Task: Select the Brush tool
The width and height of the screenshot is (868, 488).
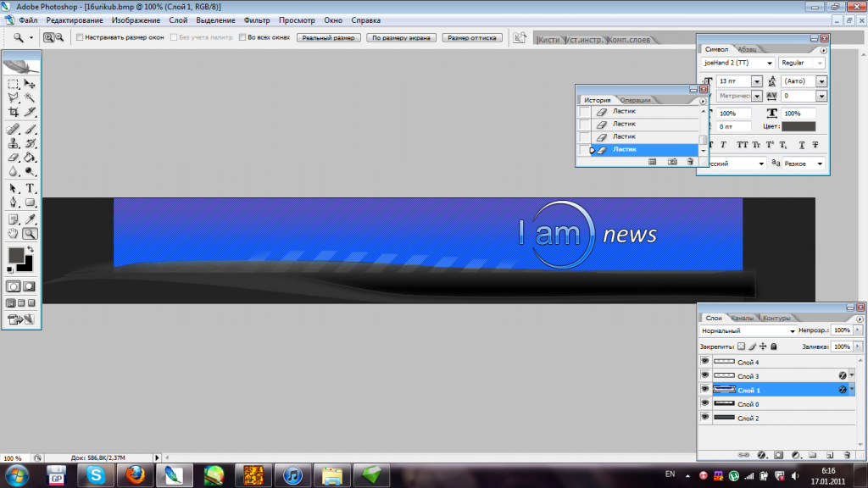Action: coord(30,130)
